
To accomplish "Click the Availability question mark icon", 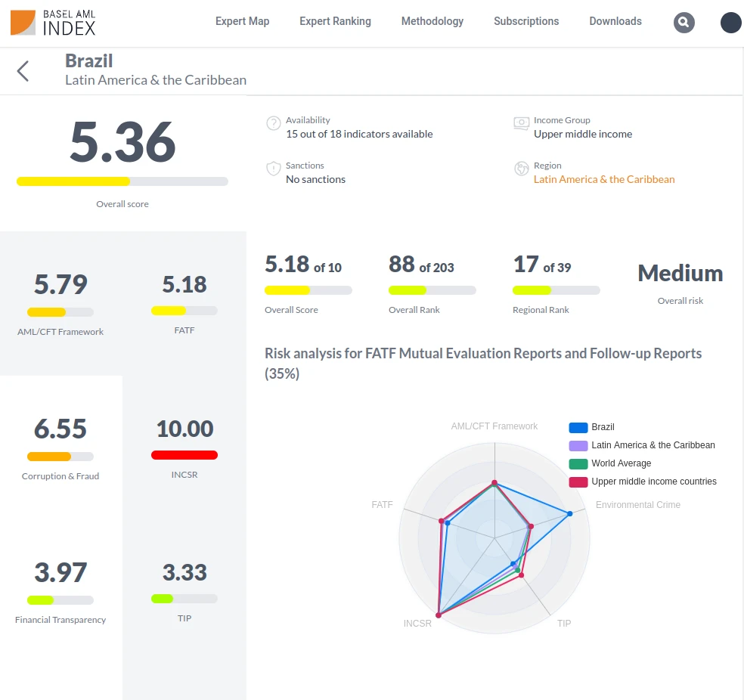I will click(x=273, y=123).
